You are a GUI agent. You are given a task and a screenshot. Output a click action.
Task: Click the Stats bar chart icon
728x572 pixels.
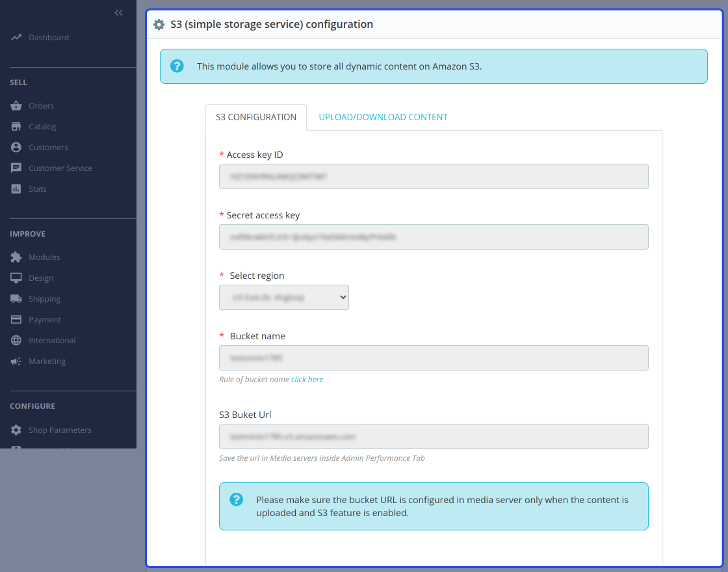click(x=16, y=189)
